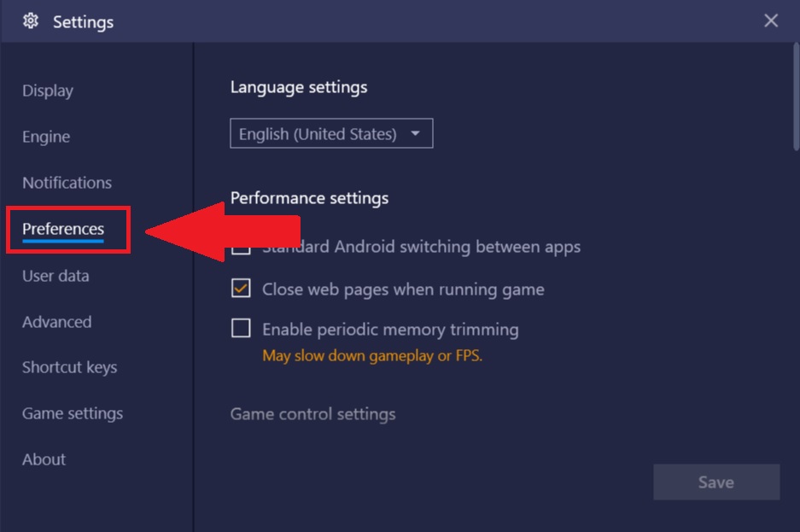Open the User data section
Viewport: 800px width, 532px height.
55,276
